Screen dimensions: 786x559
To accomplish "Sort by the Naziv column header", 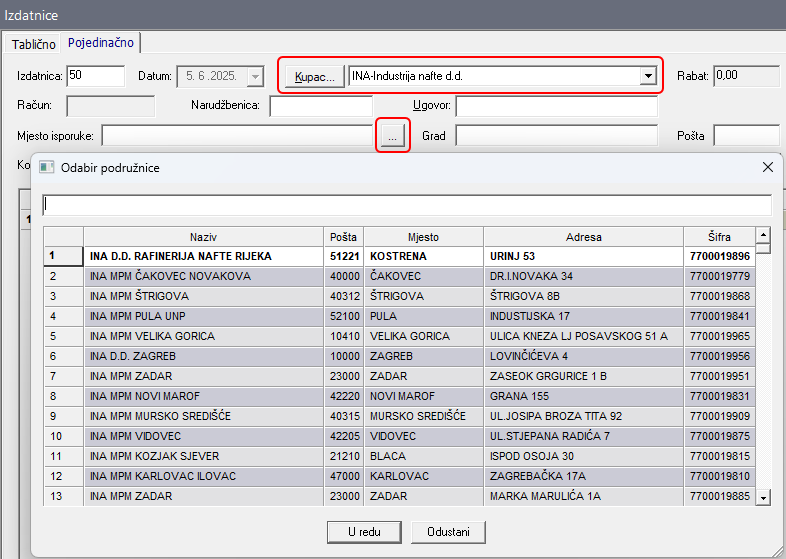I will pos(204,237).
